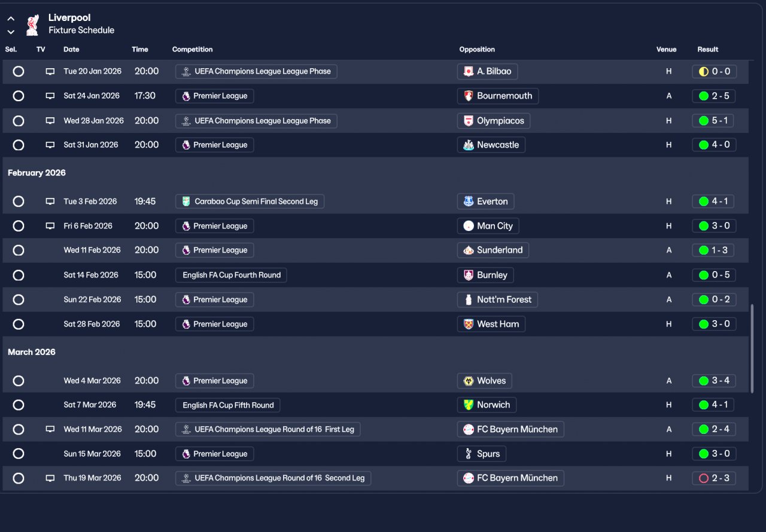Click the down chevron beside Liverpool
Image resolution: width=766 pixels, height=532 pixels.
click(x=11, y=32)
